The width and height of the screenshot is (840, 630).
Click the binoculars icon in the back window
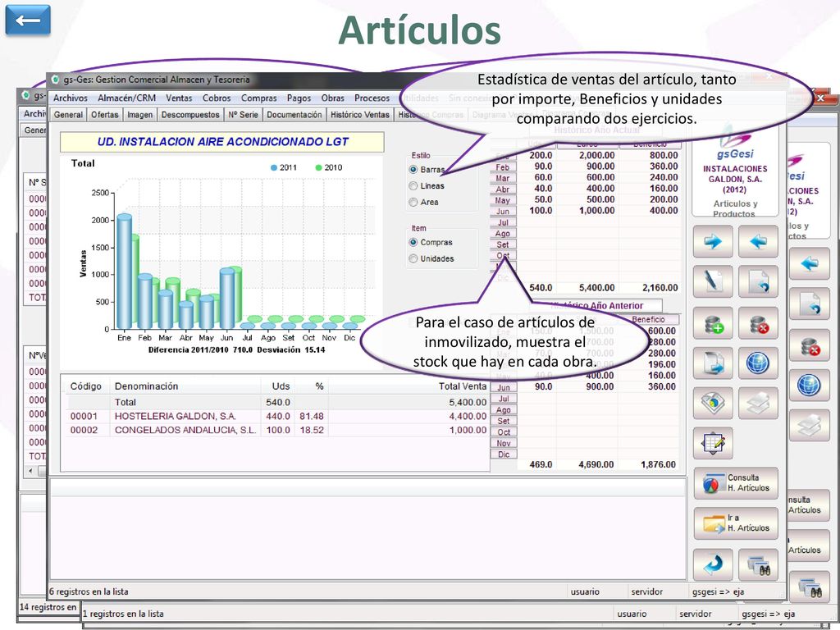810,587
